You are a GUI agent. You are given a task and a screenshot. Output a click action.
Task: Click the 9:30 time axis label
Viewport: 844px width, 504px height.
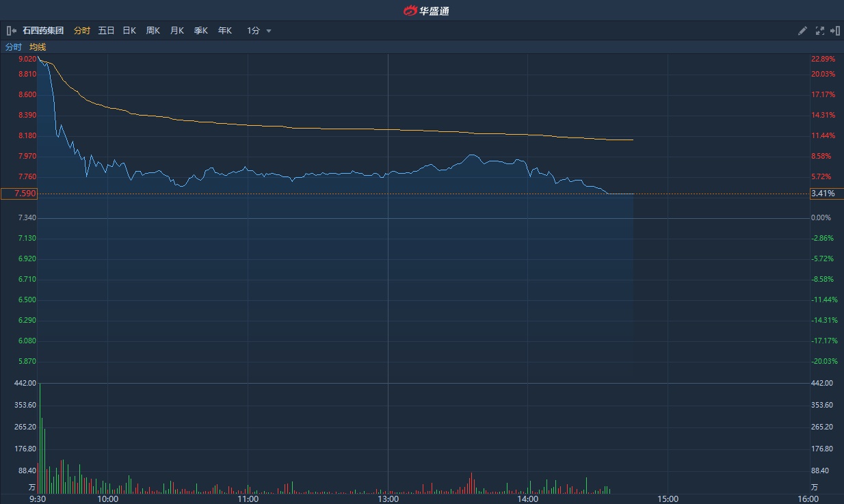pyautogui.click(x=38, y=499)
